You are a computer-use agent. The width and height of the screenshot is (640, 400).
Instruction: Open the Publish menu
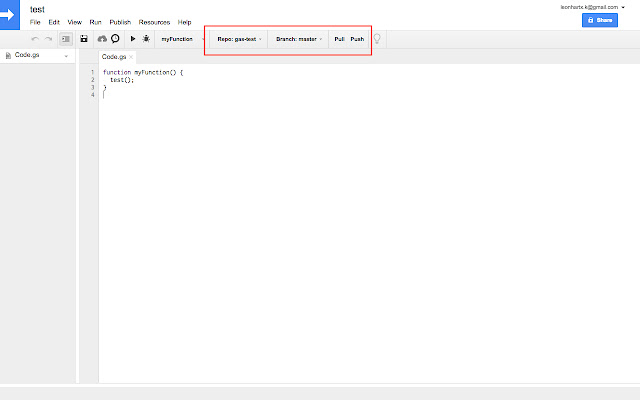click(x=120, y=22)
